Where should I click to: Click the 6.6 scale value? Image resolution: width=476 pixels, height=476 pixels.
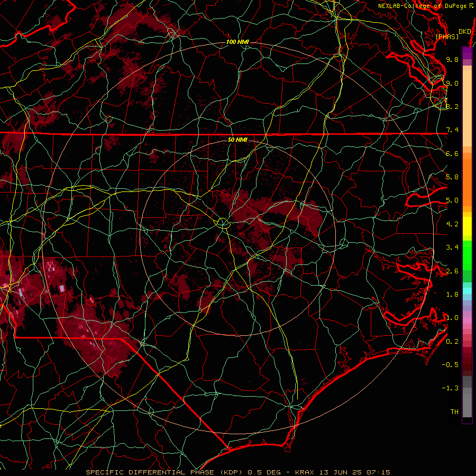[x=452, y=153]
